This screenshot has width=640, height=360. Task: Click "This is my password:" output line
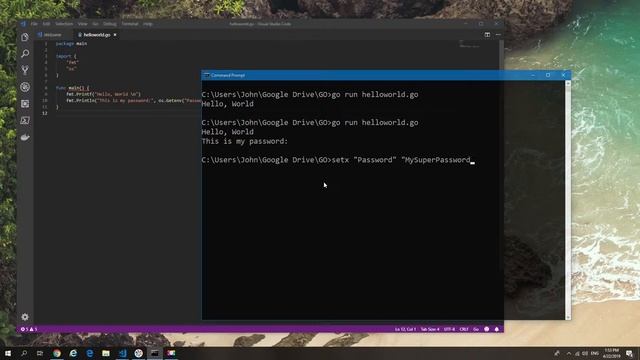click(244, 141)
